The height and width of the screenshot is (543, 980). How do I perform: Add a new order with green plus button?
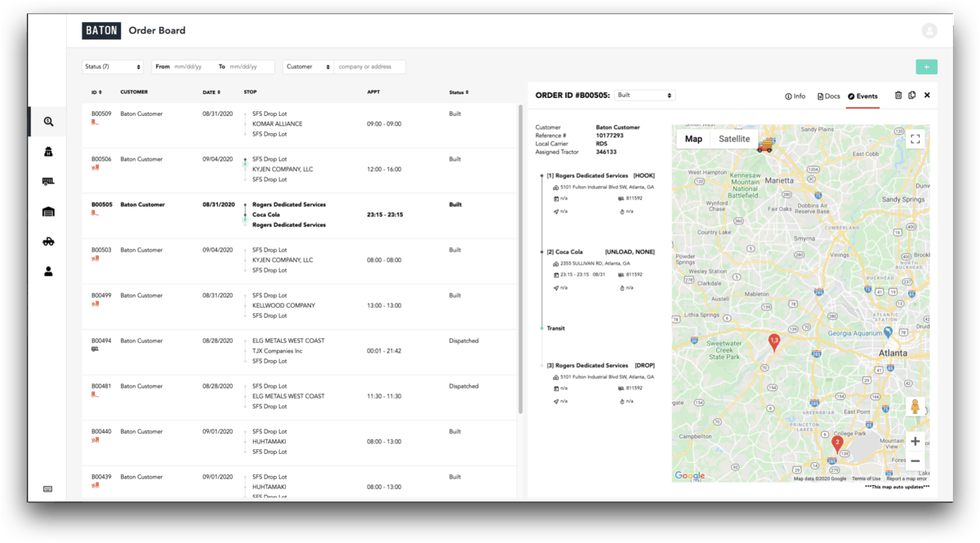[926, 67]
